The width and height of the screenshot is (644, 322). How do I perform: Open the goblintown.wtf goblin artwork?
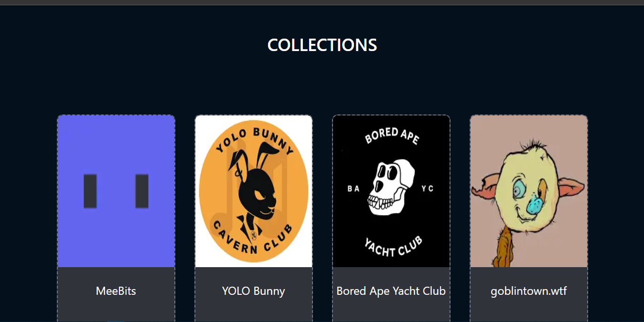click(529, 191)
